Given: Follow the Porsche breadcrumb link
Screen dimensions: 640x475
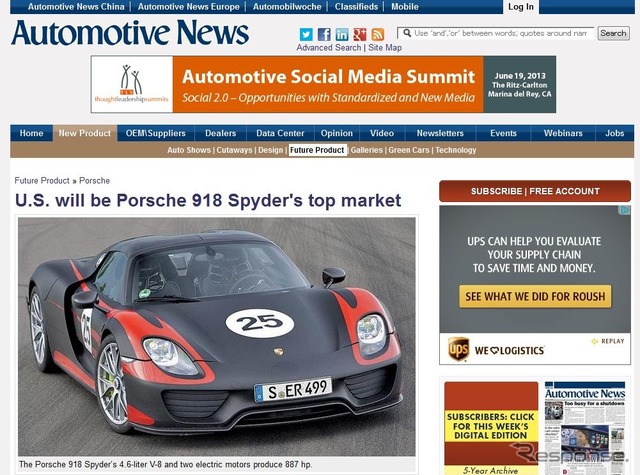Looking at the screenshot, I should [x=94, y=181].
